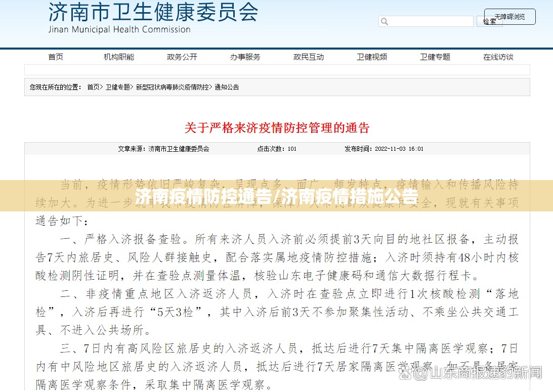Click the magnifier icon in search box
The height and width of the screenshot is (392, 553).
(x=385, y=21)
